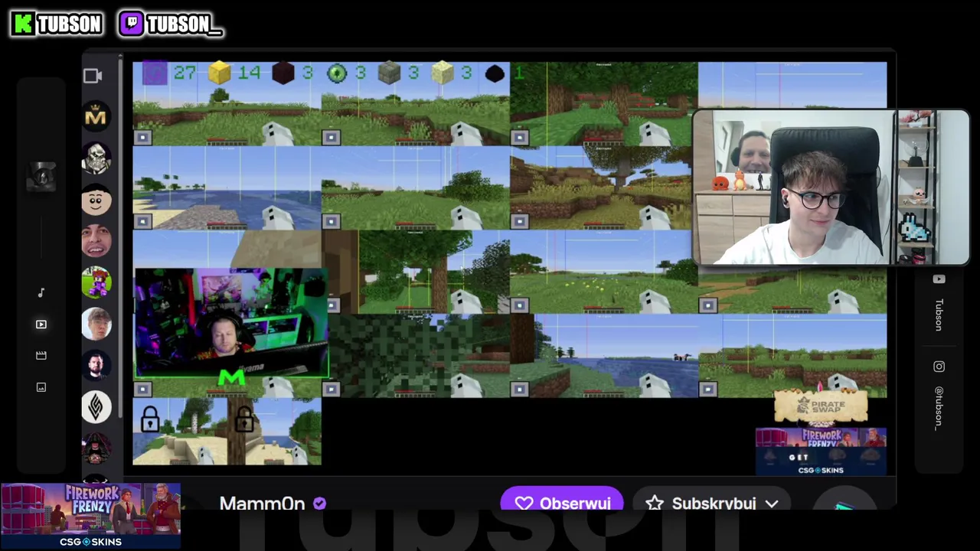The image size is (980, 551).
Task: Select the laughing face channel avatar
Action: (x=96, y=241)
